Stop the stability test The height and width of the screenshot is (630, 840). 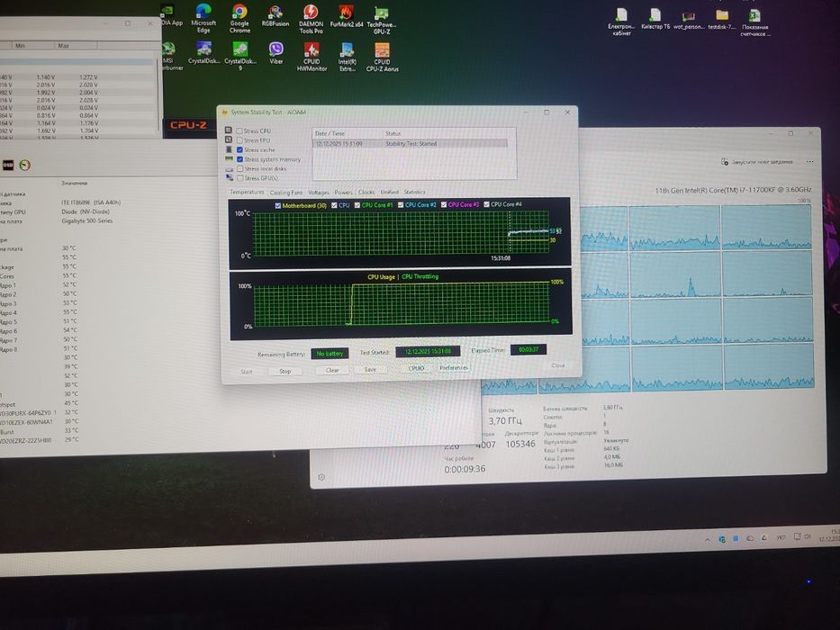(285, 371)
